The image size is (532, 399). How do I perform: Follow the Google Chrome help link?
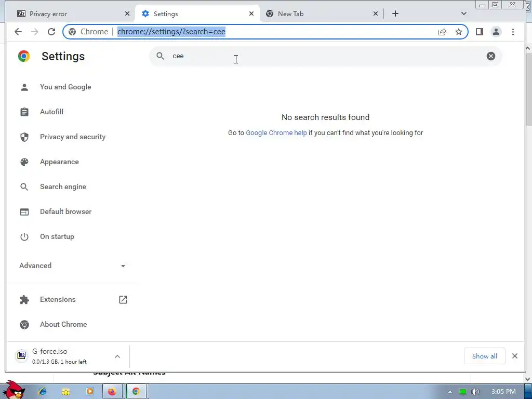point(276,132)
